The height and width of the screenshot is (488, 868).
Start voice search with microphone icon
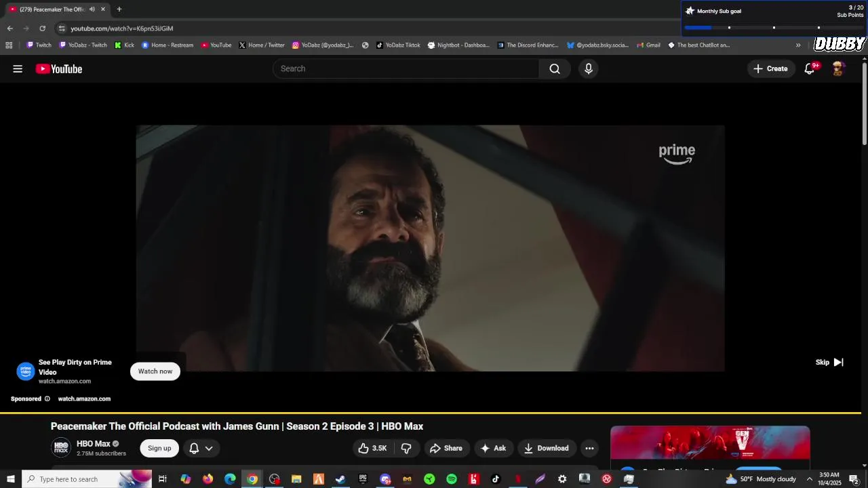coord(589,68)
